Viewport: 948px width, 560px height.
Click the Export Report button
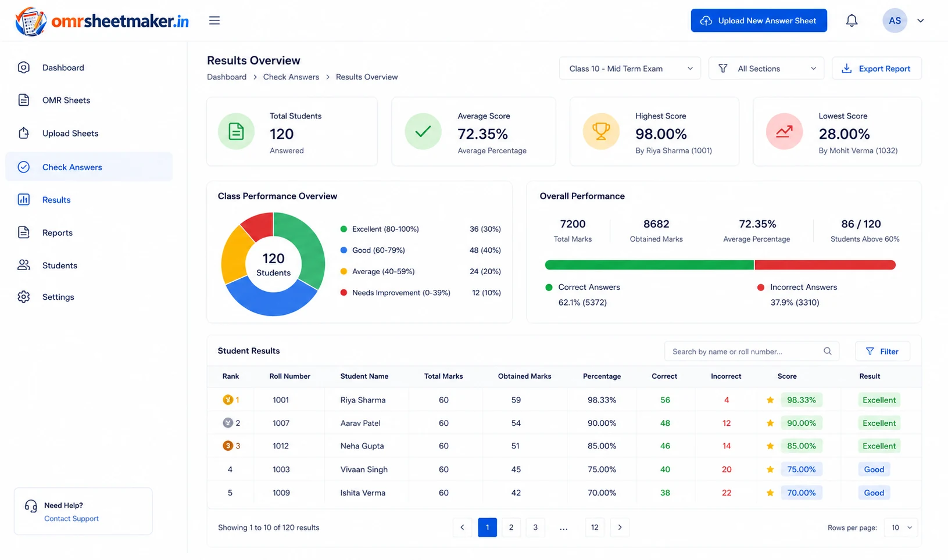click(877, 69)
